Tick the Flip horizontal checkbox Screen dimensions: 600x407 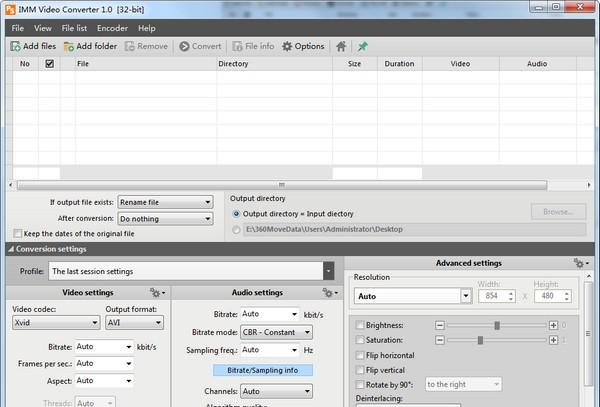pyautogui.click(x=361, y=355)
